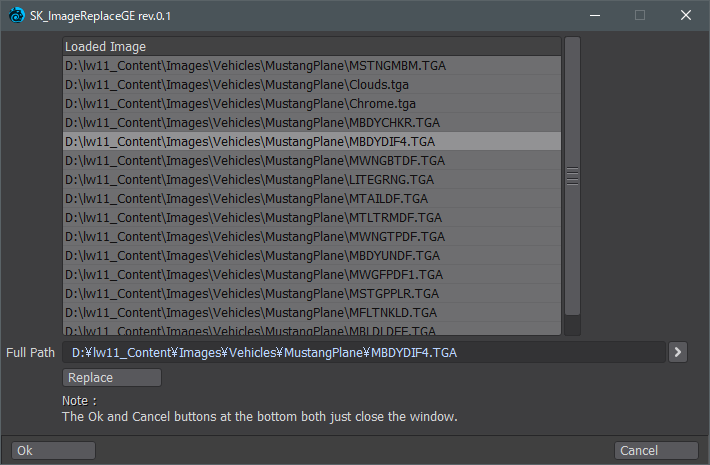The height and width of the screenshot is (465, 710).
Task: Click the Full Path browse arrow button
Action: (678, 351)
